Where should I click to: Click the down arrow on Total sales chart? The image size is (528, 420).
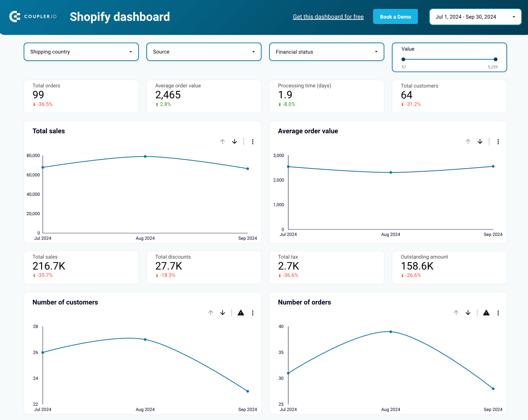pyautogui.click(x=234, y=142)
